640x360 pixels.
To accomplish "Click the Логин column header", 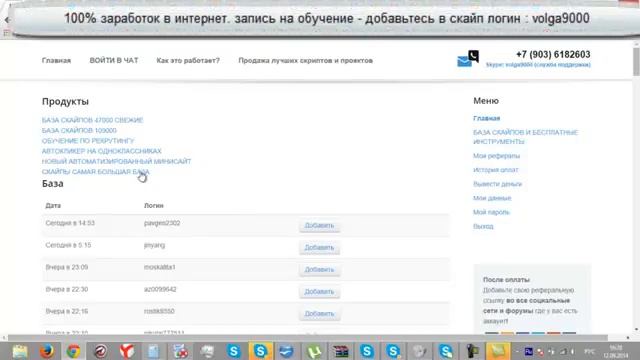I will point(153,206).
